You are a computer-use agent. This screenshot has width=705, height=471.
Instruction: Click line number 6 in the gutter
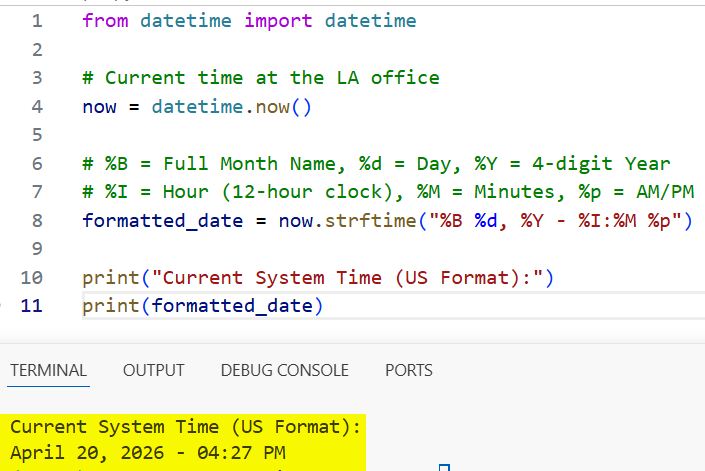point(37,164)
